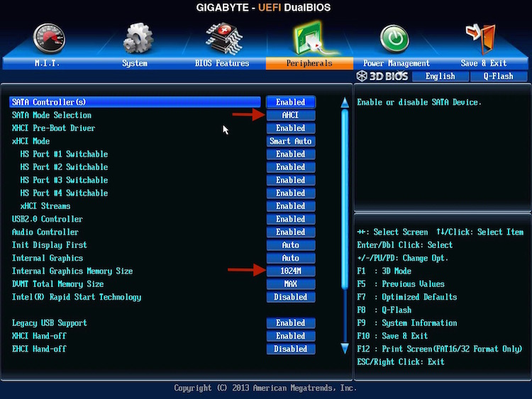
Task: Toggle XHCI Pre-Boot Driver Enabled value
Action: 291,128
